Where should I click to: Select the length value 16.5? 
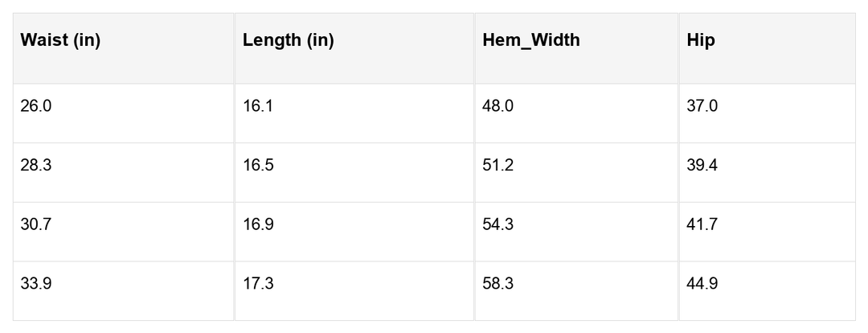click(x=258, y=166)
